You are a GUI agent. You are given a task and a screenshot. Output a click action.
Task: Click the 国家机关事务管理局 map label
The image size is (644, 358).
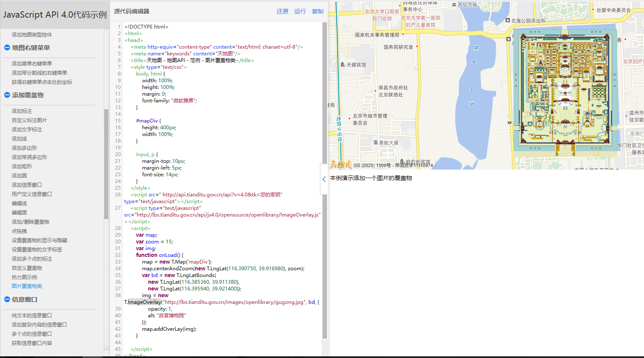click(x=377, y=35)
